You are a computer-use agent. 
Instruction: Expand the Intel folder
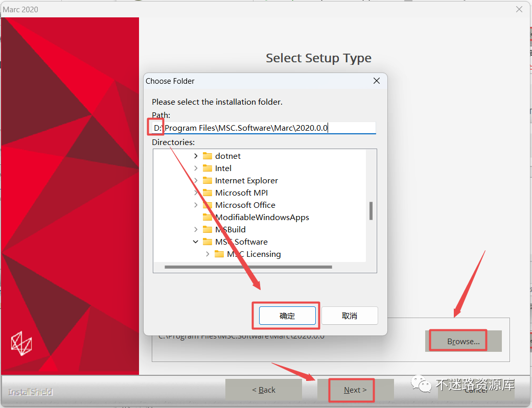196,168
